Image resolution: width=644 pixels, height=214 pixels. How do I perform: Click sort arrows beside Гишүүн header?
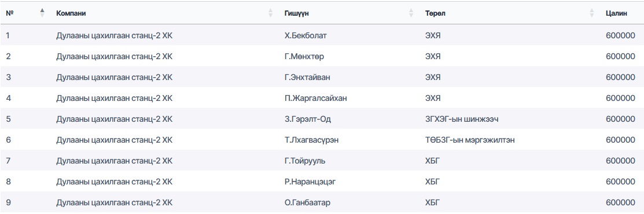pos(411,13)
